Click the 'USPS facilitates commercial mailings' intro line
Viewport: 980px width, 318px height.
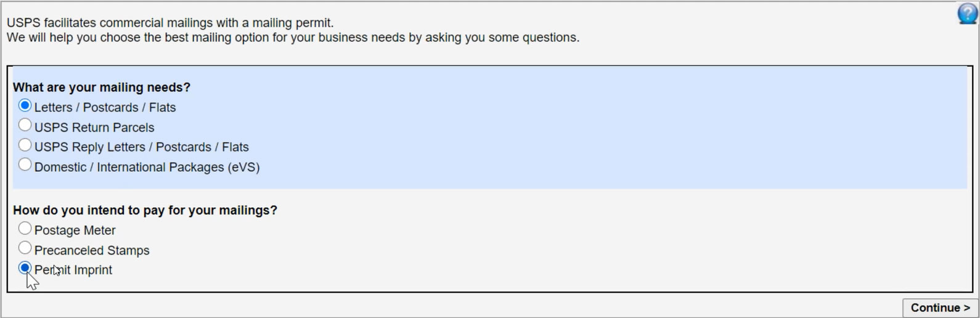coord(170,23)
